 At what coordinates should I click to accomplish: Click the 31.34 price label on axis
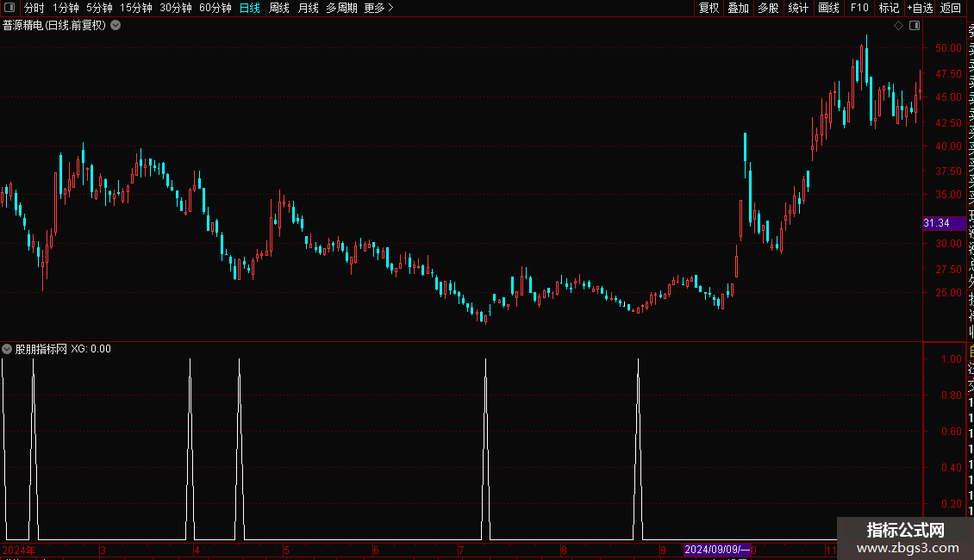(x=944, y=223)
